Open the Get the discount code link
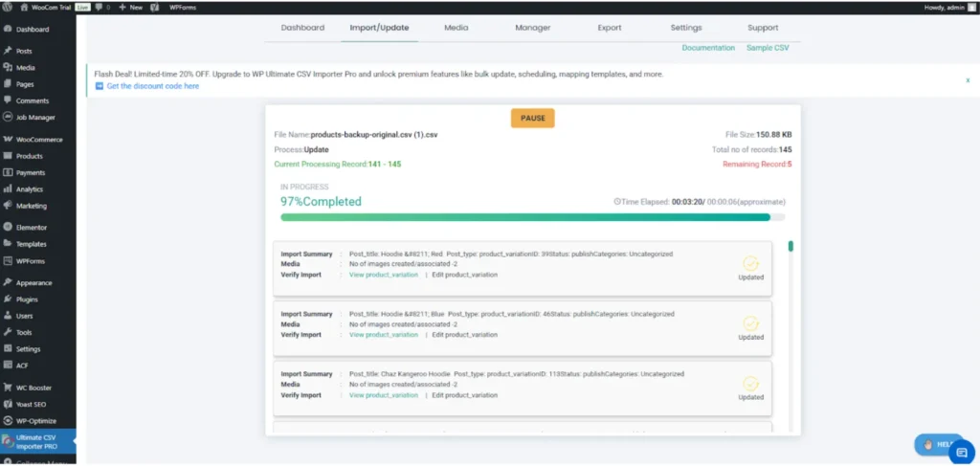980x466 pixels. click(153, 86)
